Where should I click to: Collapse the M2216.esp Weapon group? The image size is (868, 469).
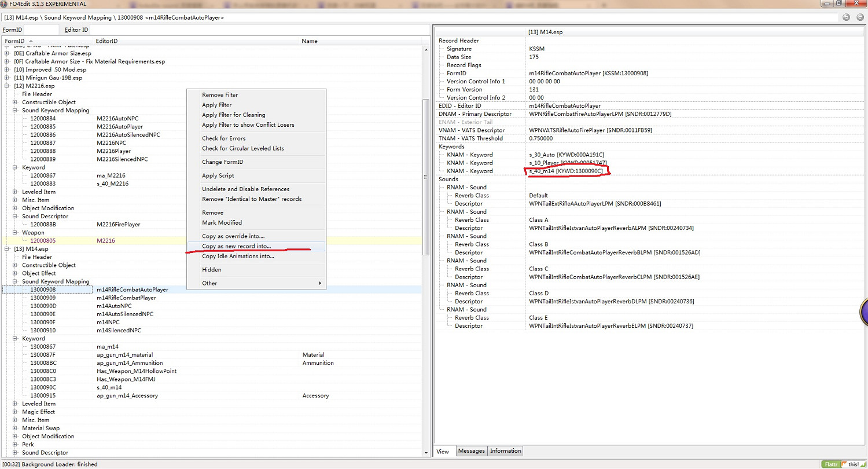14,232
